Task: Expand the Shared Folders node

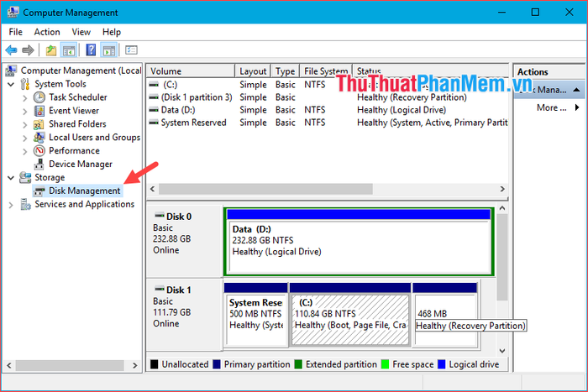Action: coord(24,125)
